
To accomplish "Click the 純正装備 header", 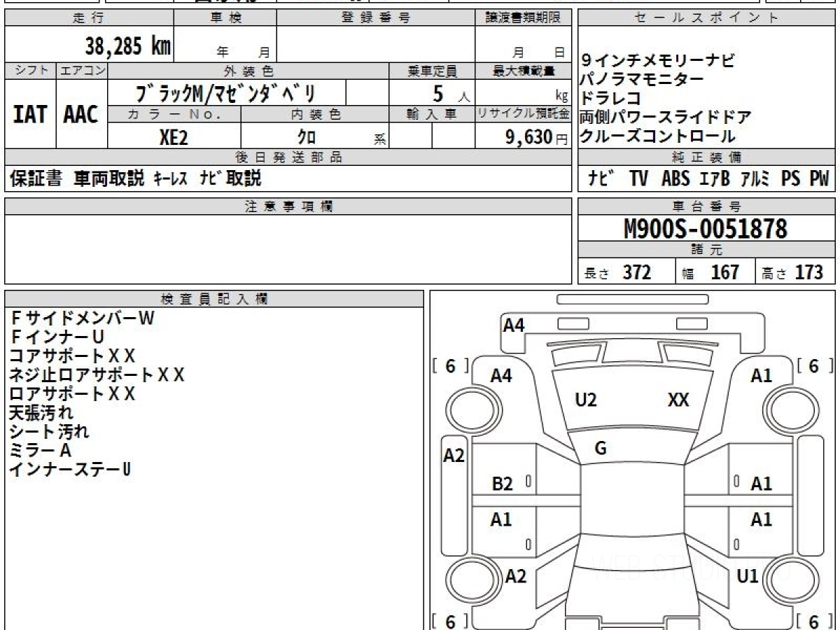I will click(x=707, y=157).
